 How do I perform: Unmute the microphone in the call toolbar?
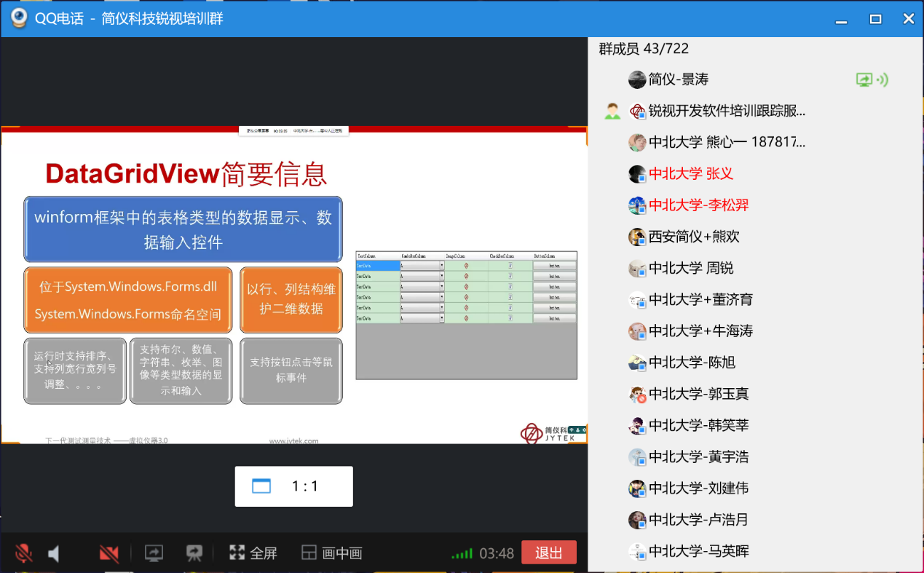point(24,553)
